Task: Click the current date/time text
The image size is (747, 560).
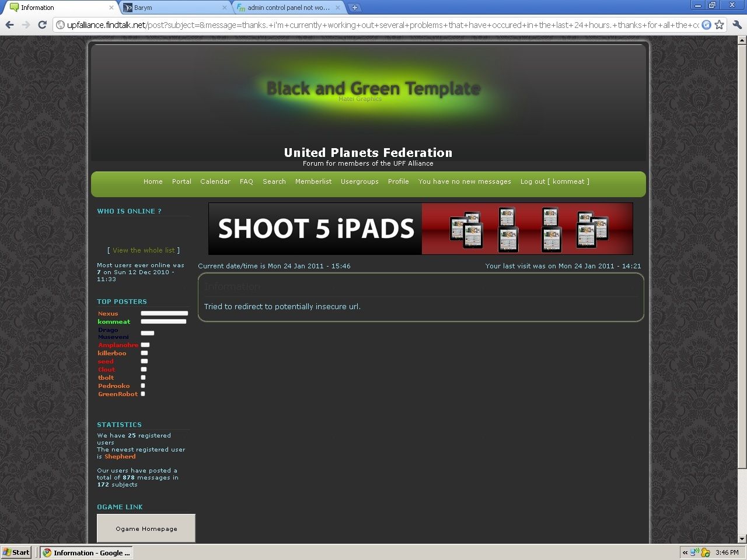Action: (x=274, y=266)
